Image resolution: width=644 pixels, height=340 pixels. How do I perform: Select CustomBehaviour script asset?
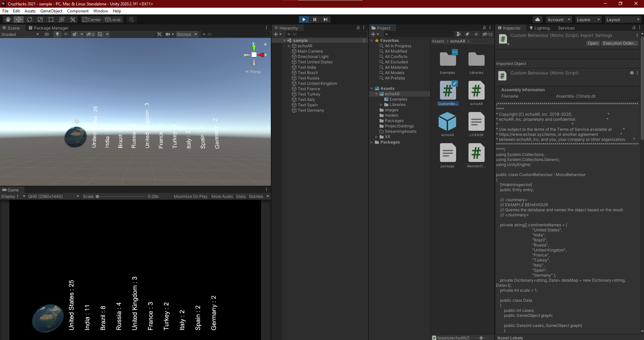click(x=448, y=93)
